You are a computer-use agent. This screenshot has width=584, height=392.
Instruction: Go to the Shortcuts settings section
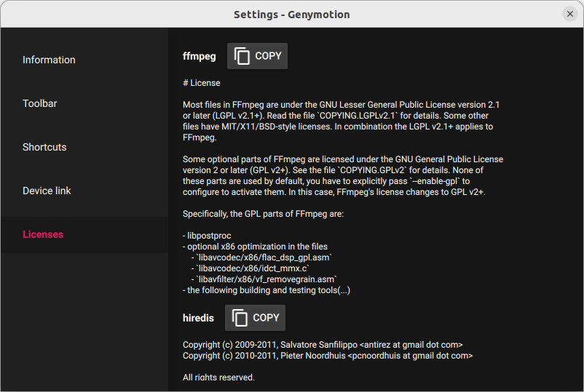44,147
